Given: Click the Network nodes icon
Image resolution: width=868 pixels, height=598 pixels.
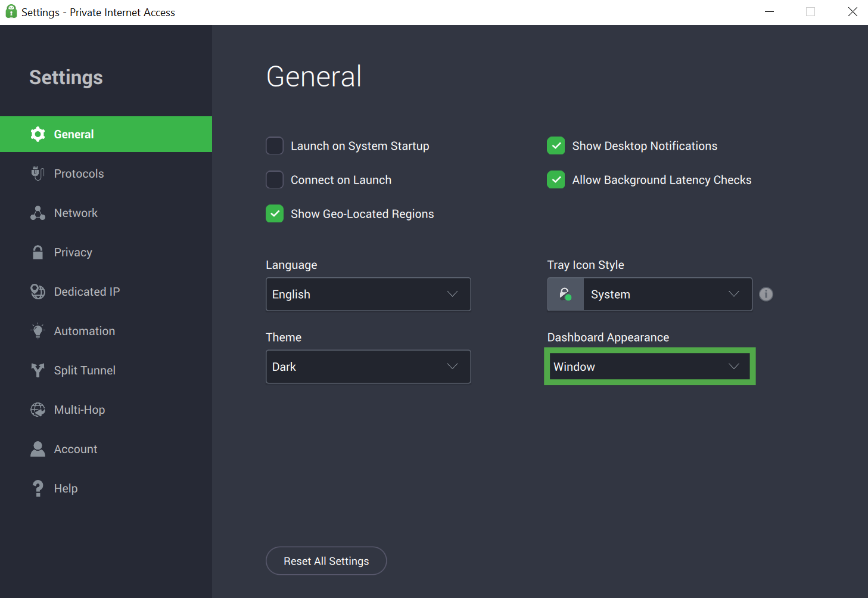Looking at the screenshot, I should tap(38, 213).
